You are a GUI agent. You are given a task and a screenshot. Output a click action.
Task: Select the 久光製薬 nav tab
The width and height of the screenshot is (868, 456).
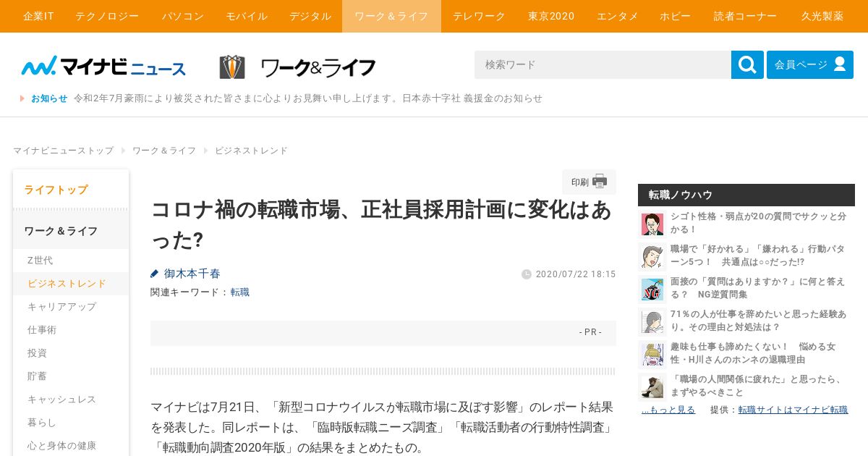click(x=822, y=16)
